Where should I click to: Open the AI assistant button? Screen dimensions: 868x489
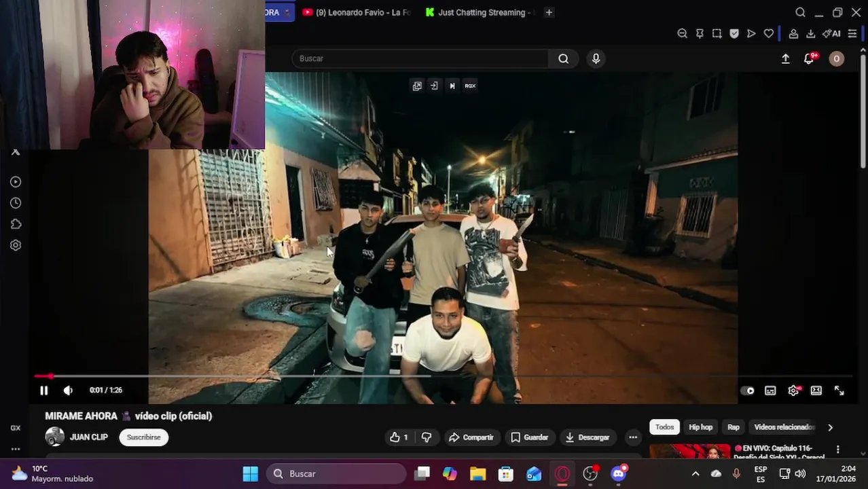pyautogui.click(x=831, y=33)
